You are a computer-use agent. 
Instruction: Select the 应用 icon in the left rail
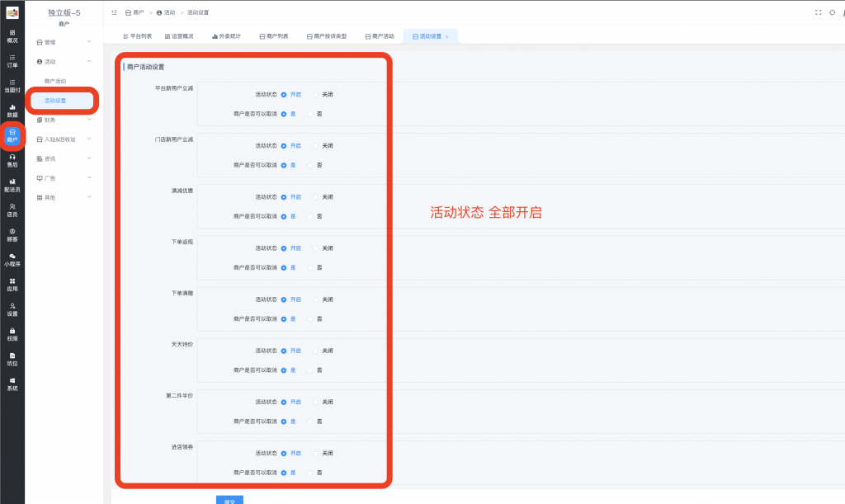point(11,285)
